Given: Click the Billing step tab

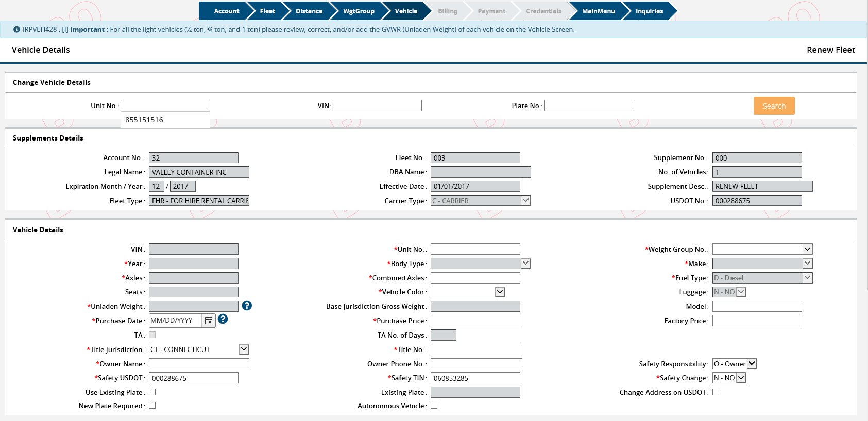Looking at the screenshot, I should [447, 11].
